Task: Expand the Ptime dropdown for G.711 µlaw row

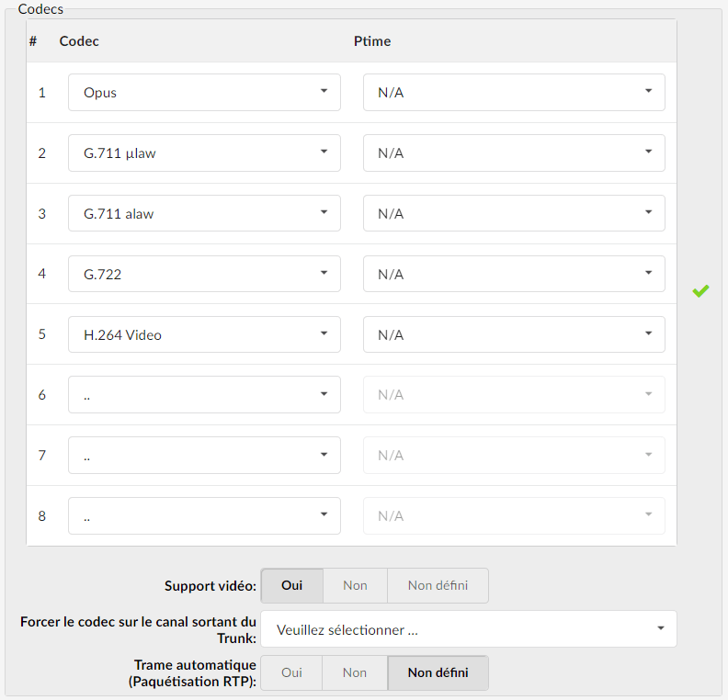Action: pos(514,153)
